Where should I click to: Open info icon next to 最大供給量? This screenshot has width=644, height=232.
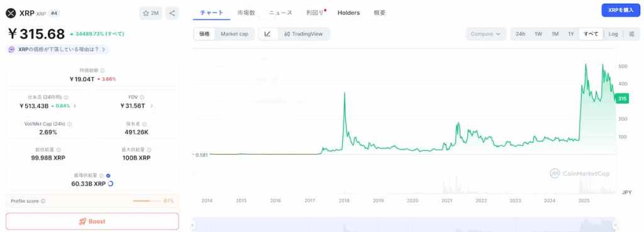point(149,150)
